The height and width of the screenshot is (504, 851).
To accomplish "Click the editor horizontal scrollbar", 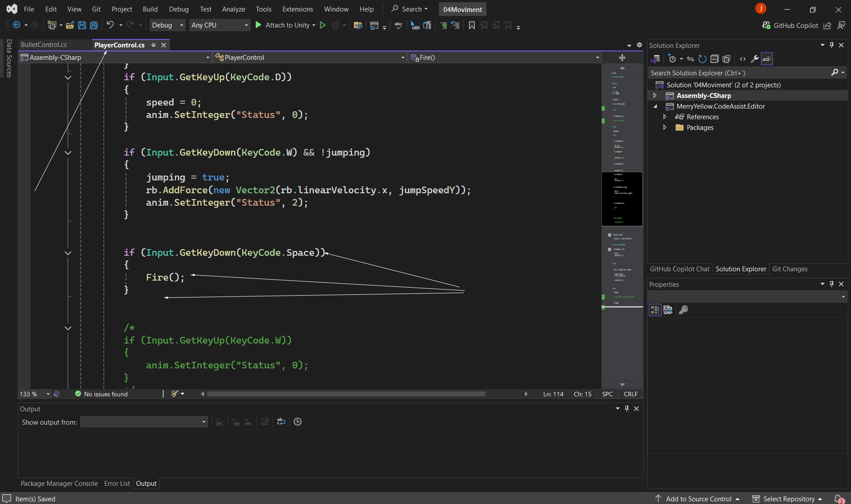I will click(x=346, y=394).
